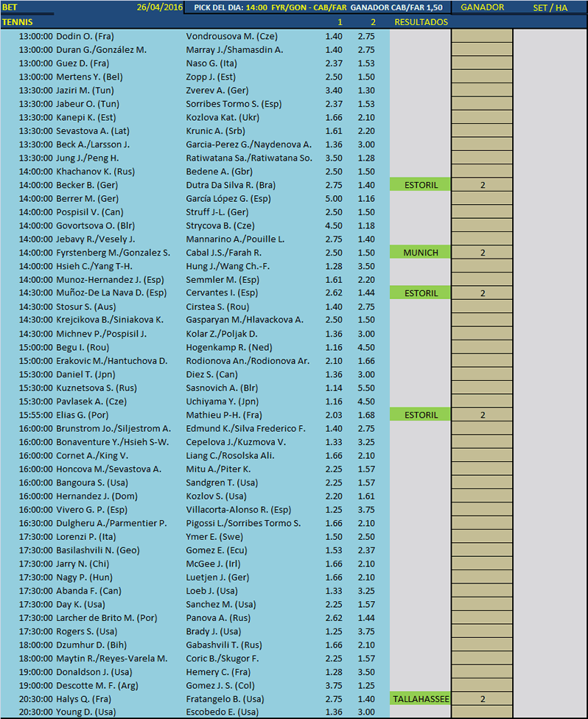Select Rogers S. (Usa) cell
The height and width of the screenshot is (719, 588).
point(87,631)
